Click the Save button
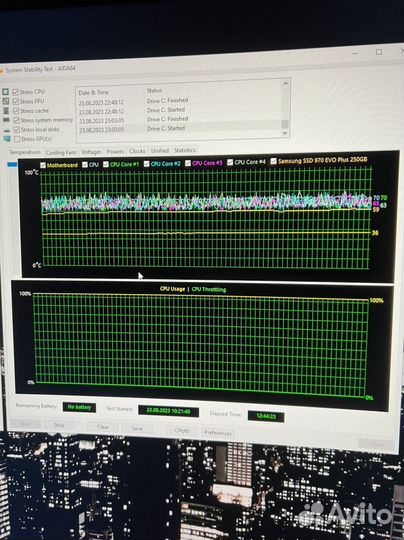This screenshot has width=404, height=540. [137, 429]
